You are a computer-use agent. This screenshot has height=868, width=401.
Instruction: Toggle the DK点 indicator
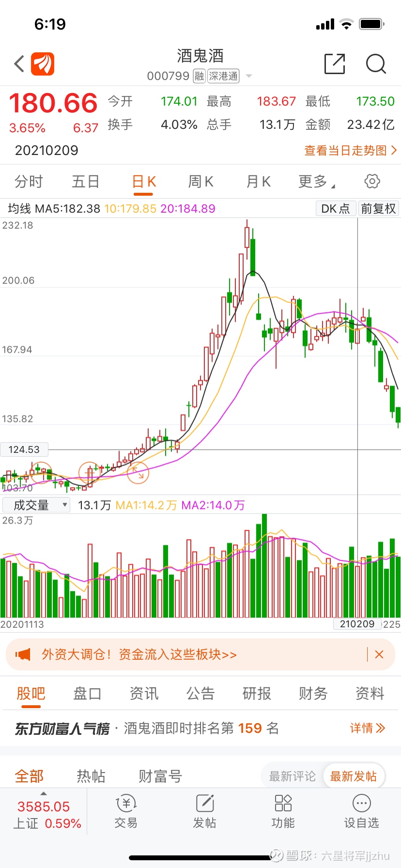click(x=336, y=209)
